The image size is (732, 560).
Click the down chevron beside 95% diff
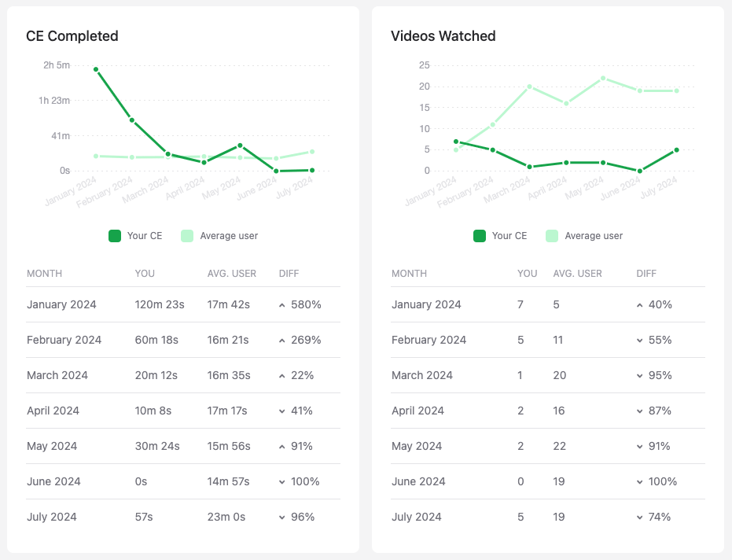(x=640, y=376)
